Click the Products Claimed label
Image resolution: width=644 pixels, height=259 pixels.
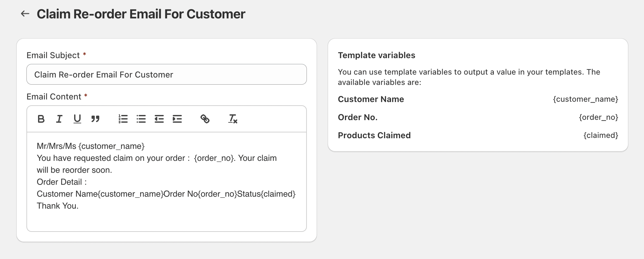coord(374,135)
